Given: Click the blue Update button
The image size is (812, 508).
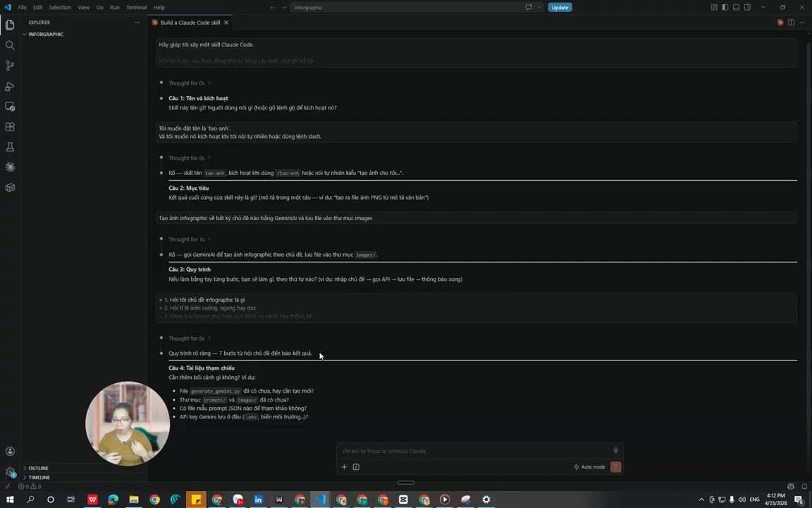Looking at the screenshot, I should [560, 7].
